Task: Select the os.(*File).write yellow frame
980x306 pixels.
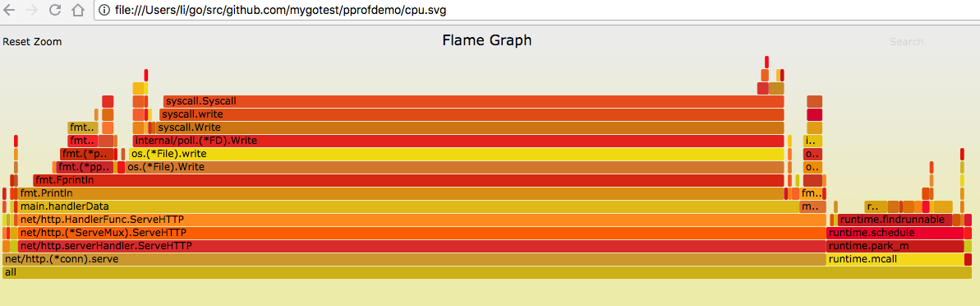Action: [x=456, y=154]
